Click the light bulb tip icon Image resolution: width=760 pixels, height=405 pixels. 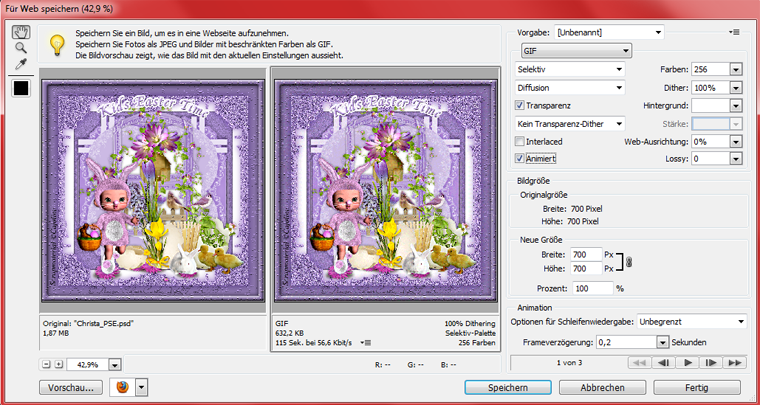tap(57, 45)
